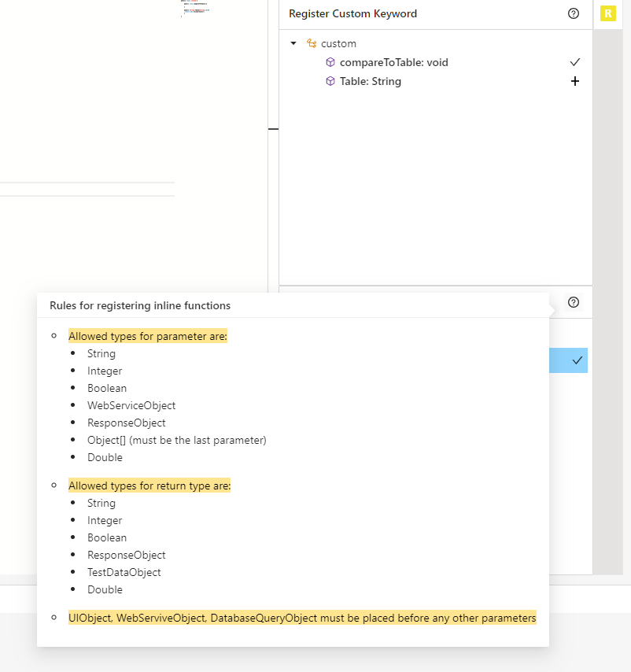The width and height of the screenshot is (631, 672).
Task: Click help icon beside inline functions rules
Action: coord(573,303)
